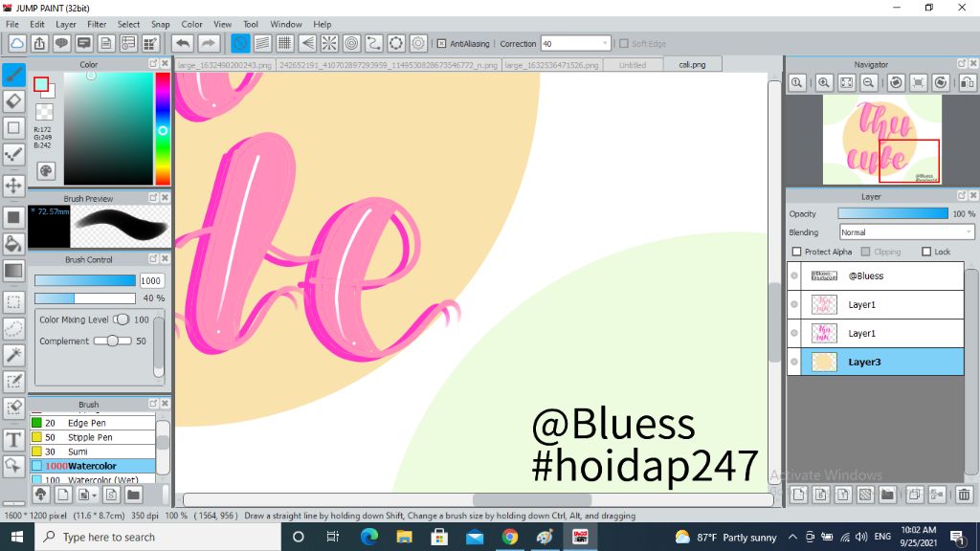The width and height of the screenshot is (980, 551).
Task: Toggle Soft Edge checkbox
Action: (x=624, y=44)
